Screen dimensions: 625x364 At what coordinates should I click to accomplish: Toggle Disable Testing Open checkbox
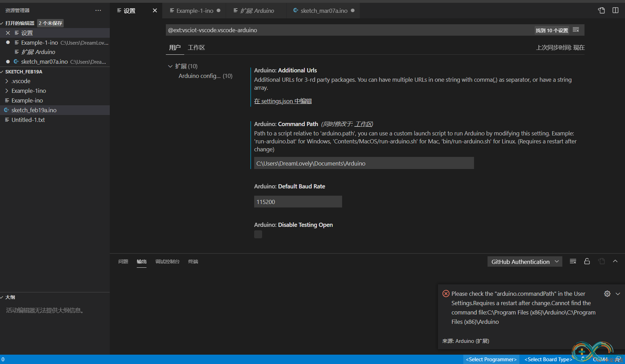point(258,234)
